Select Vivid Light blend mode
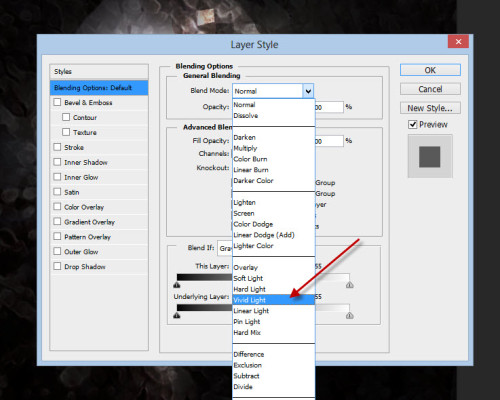Viewport: 500px width, 400px height. click(273, 300)
